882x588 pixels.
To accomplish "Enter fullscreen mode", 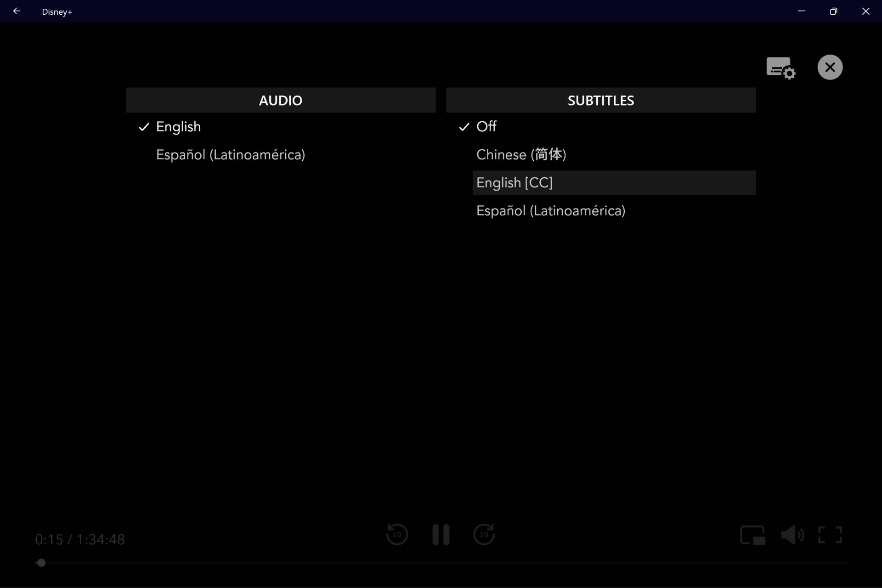I will coord(830,535).
